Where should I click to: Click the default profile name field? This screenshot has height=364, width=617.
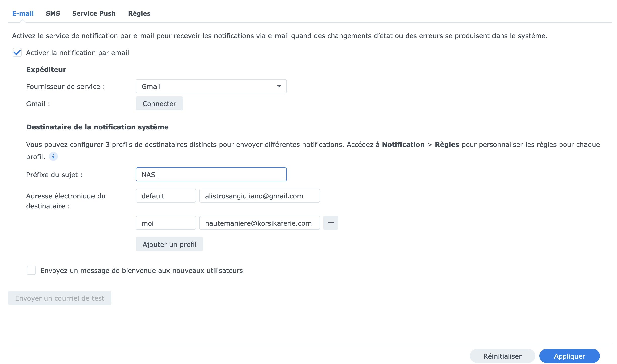166,196
